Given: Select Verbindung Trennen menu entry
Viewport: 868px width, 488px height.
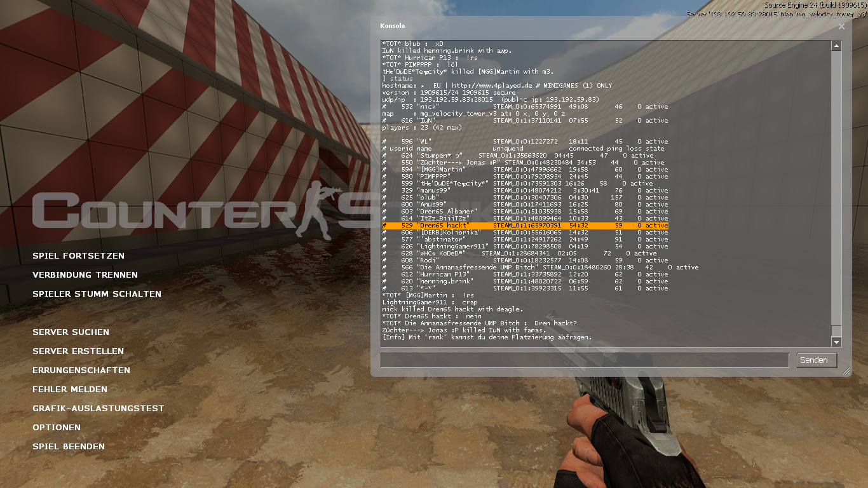Looking at the screenshot, I should coord(85,275).
